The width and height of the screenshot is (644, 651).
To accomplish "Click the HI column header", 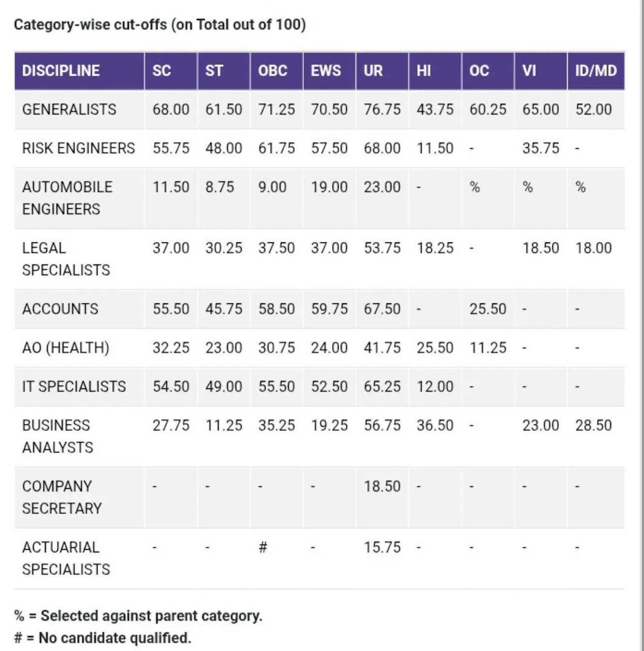I will (x=424, y=71).
